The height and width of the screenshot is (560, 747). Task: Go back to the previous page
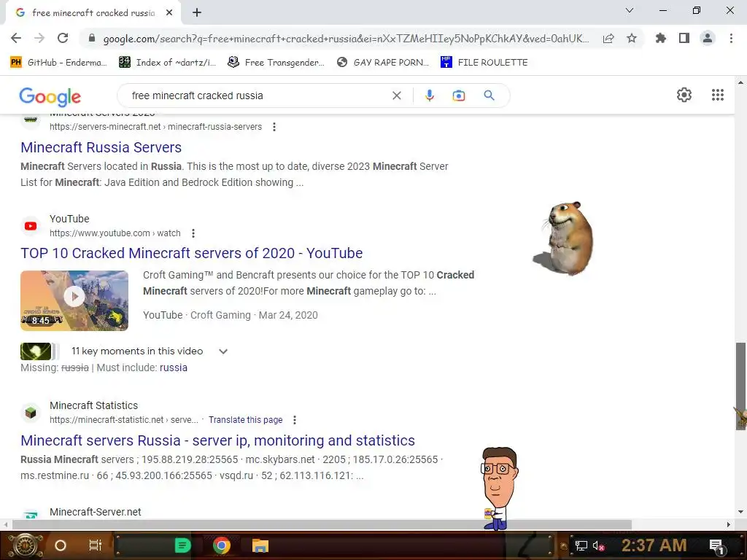coord(16,38)
